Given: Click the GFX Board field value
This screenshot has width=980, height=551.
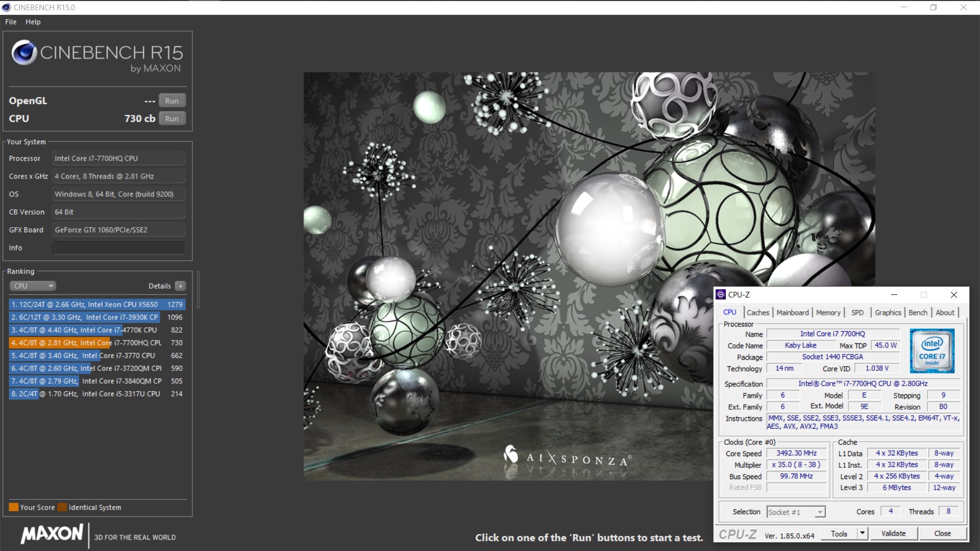Looking at the screenshot, I should 118,230.
